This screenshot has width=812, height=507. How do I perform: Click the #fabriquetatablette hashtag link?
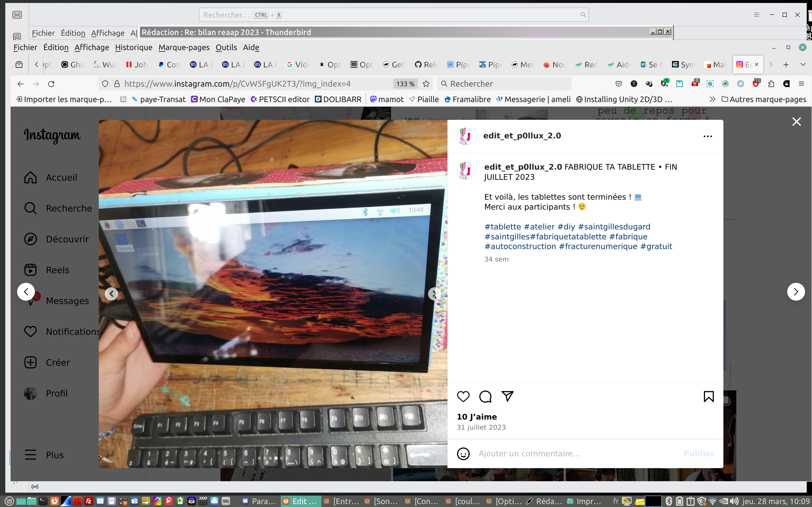click(x=568, y=236)
